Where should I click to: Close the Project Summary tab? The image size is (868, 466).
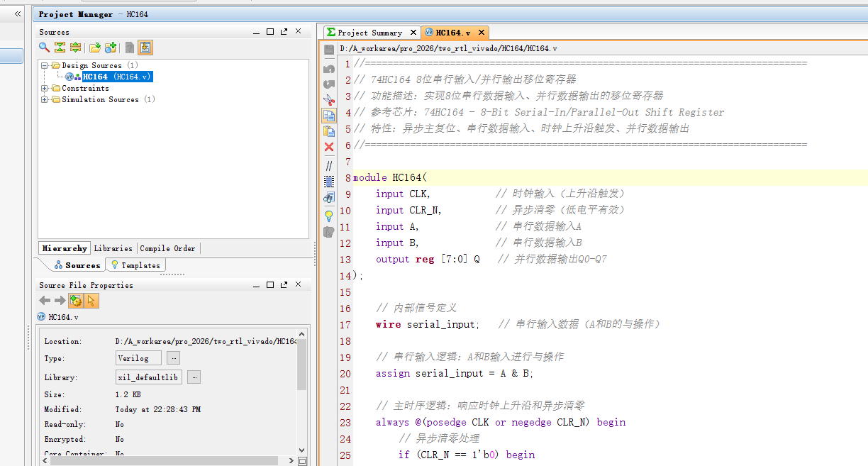(413, 33)
